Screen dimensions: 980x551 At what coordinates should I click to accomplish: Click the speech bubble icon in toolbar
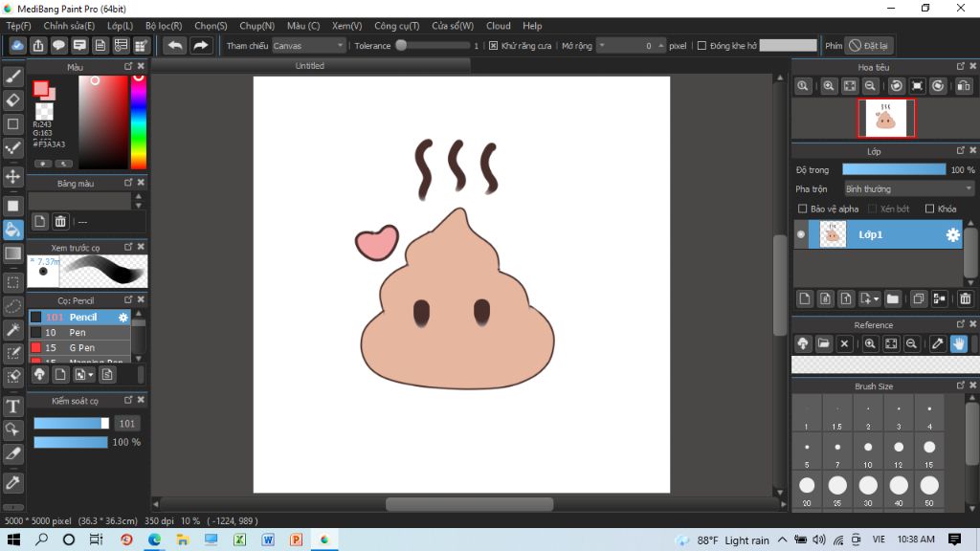[58, 46]
